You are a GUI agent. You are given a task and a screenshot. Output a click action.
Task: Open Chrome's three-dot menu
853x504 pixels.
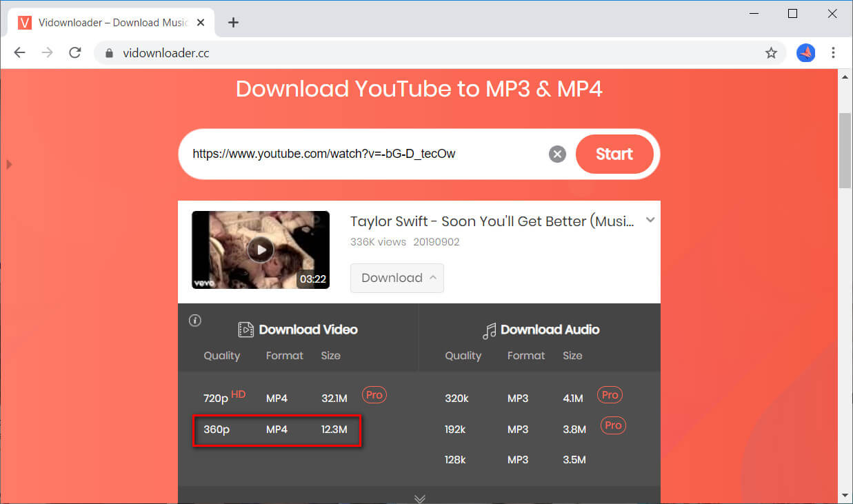(834, 53)
